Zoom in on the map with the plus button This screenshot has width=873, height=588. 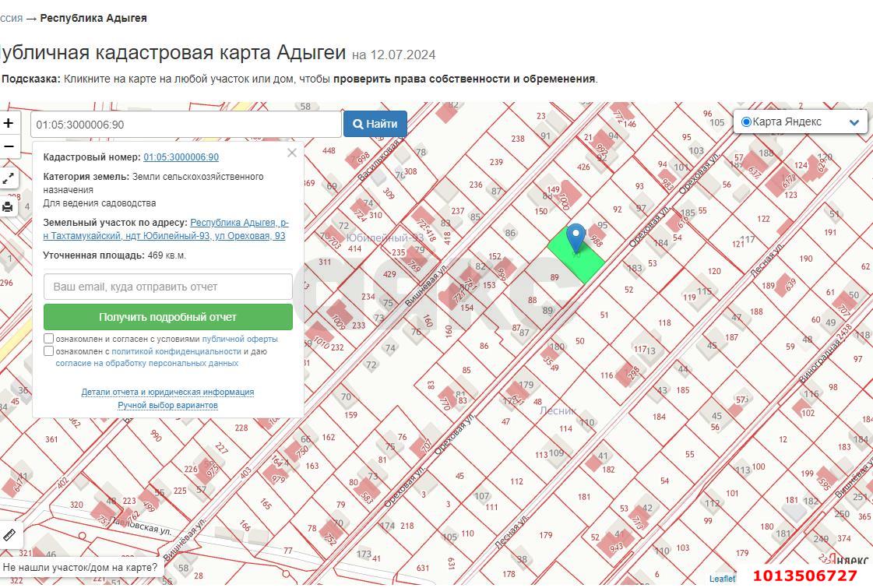coord(9,123)
